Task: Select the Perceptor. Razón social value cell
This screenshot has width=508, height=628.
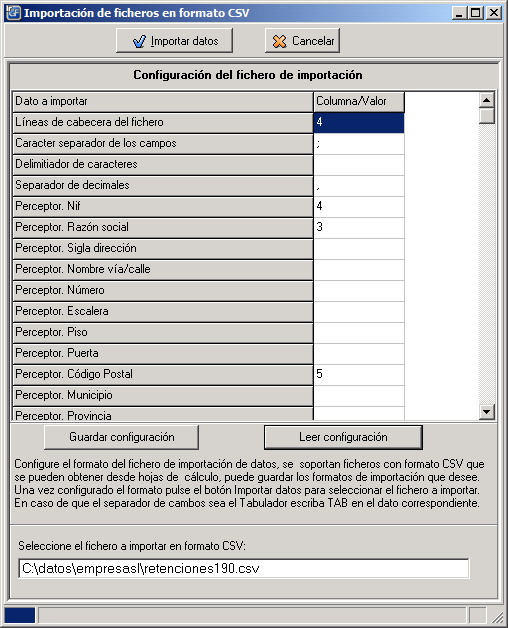Action: tap(359, 227)
